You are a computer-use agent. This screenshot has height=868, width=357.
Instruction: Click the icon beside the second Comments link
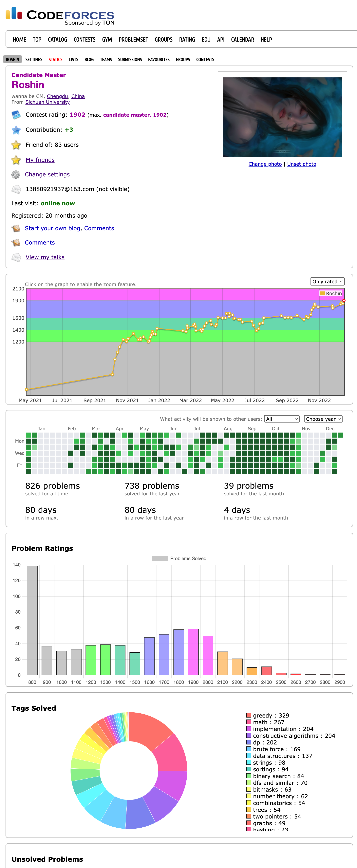click(16, 243)
